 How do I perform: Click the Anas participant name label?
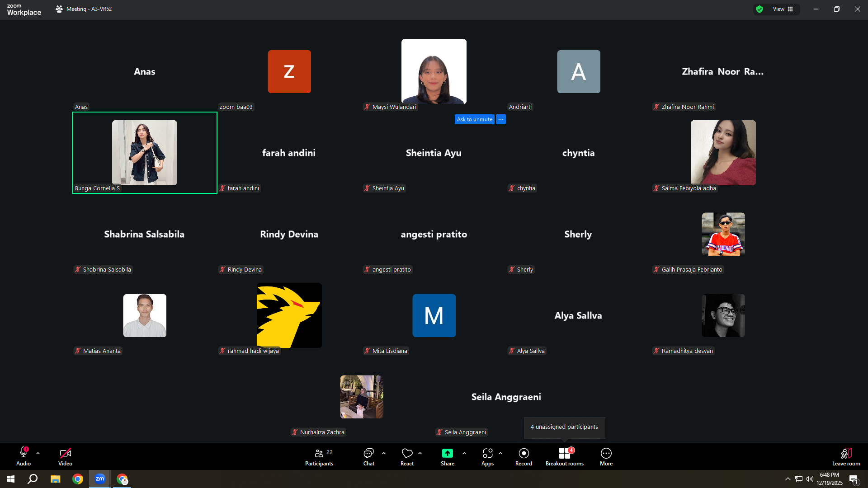click(81, 107)
